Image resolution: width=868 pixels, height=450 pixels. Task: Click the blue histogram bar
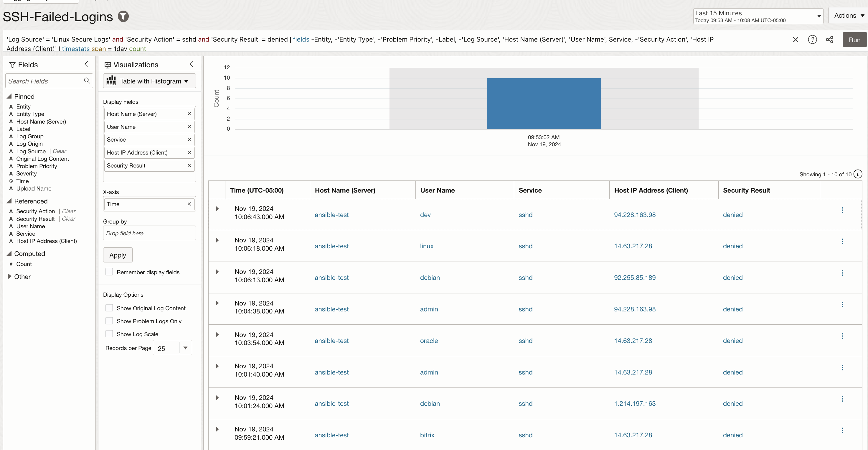[544, 104]
